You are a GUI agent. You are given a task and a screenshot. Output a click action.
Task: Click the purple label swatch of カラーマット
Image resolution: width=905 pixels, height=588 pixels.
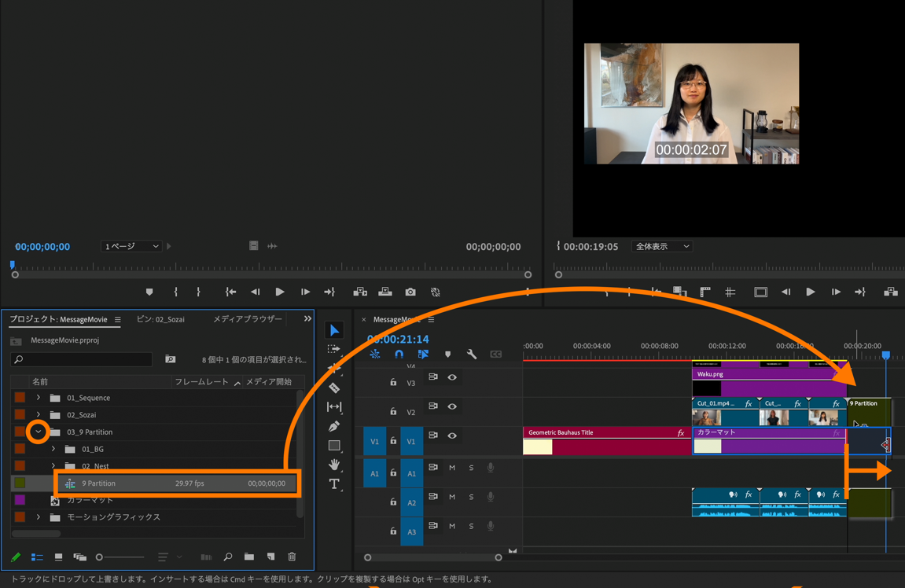pyautogui.click(x=20, y=500)
